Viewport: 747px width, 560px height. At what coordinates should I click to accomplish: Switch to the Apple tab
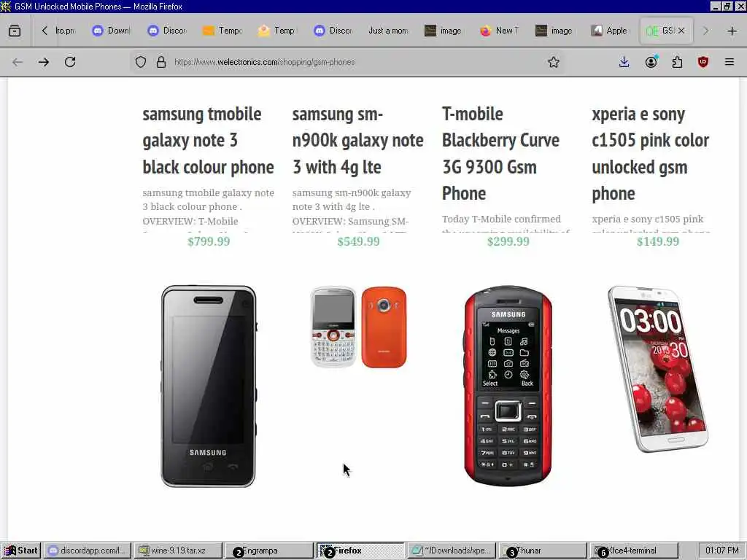click(x=611, y=31)
